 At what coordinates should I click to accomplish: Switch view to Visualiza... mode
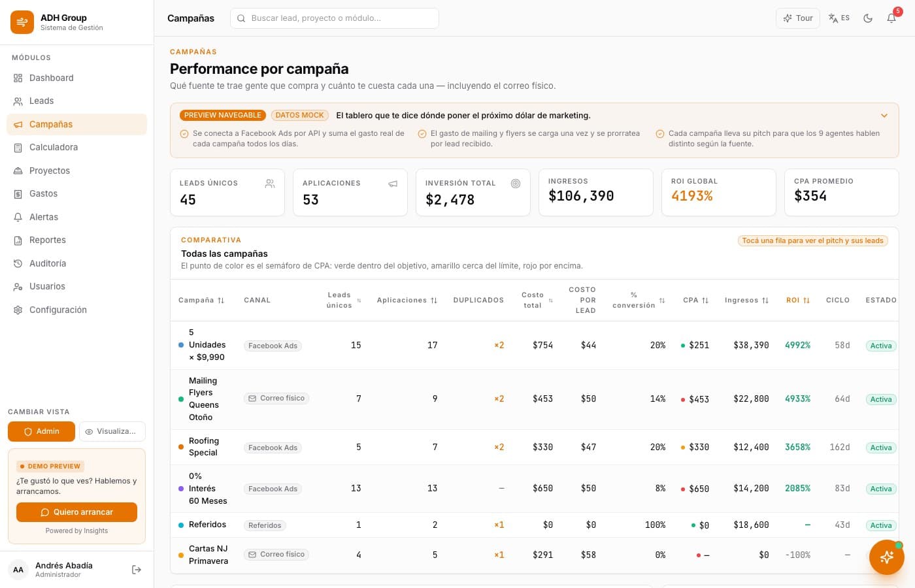click(112, 432)
